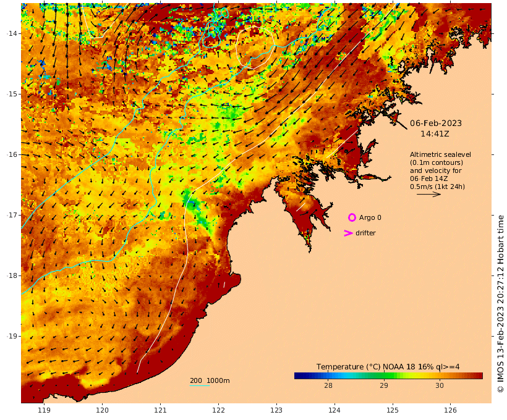This screenshot has height=420, width=507.
Task: Click the 'Altimetric sealevel' caption line
Action: tap(440, 155)
